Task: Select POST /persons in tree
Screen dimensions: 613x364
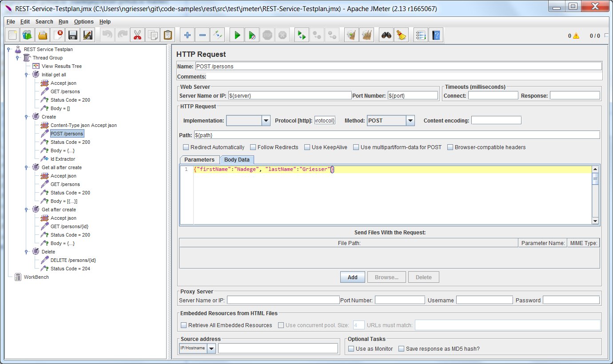Action: (x=67, y=134)
